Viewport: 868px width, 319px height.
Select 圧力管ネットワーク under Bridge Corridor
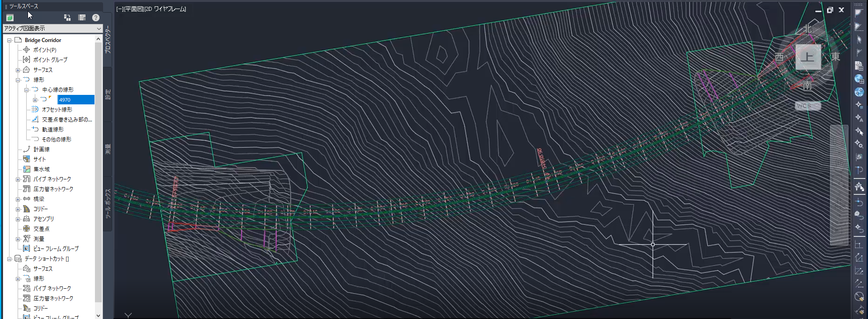click(53, 189)
